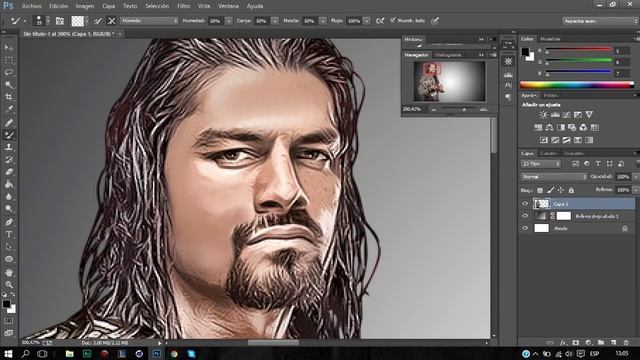Select the Blur tool

(9, 197)
